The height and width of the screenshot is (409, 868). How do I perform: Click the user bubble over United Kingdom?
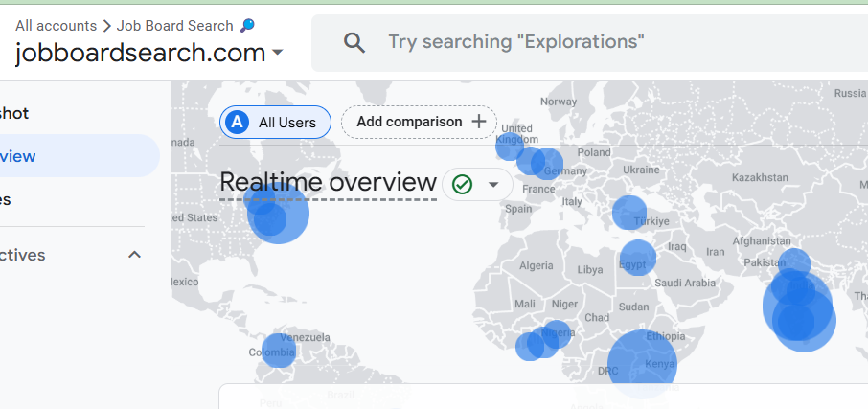[x=510, y=147]
